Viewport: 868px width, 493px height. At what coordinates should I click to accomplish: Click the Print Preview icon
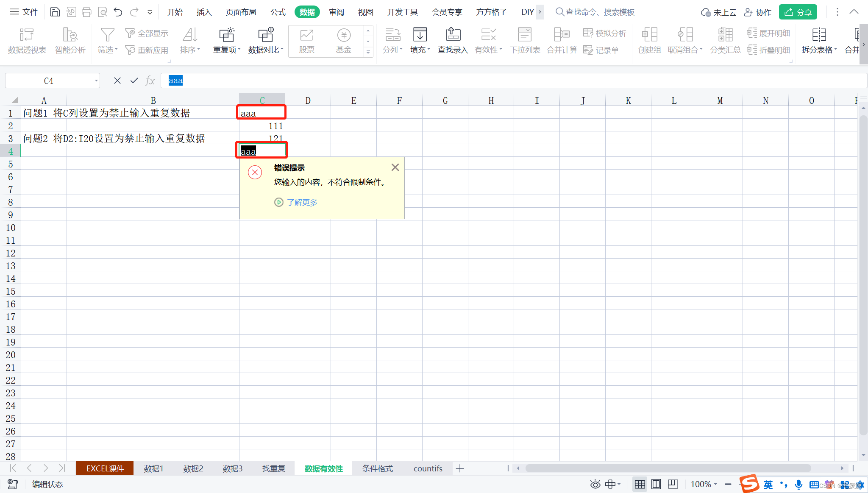102,12
